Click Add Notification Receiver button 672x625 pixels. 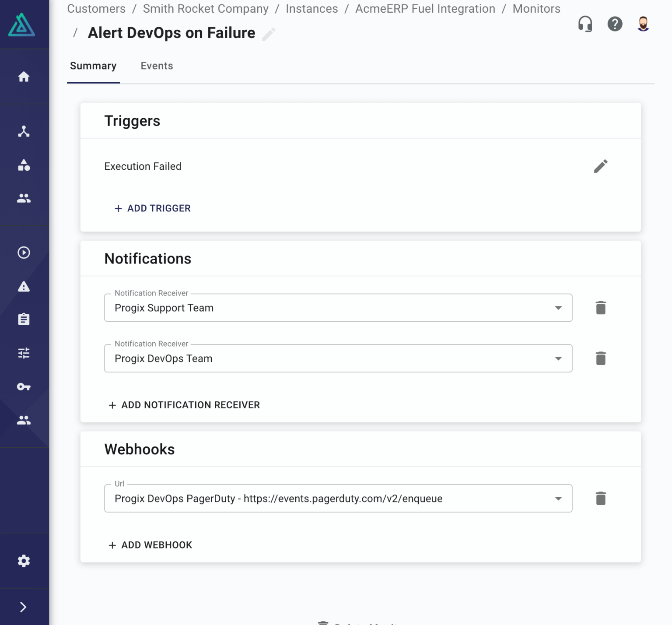coord(184,405)
